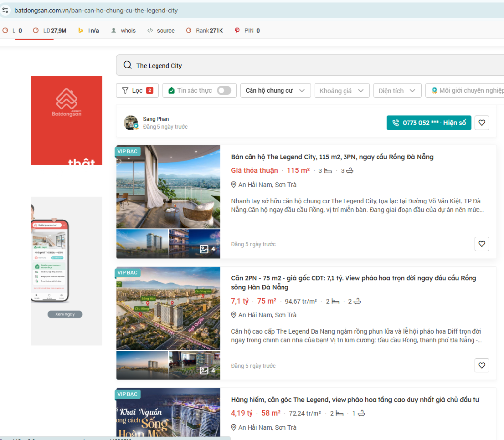Screen dimensions: 504x440
Task: Open listing titled Bán căn hộ The Legend City
Action: click(332, 157)
